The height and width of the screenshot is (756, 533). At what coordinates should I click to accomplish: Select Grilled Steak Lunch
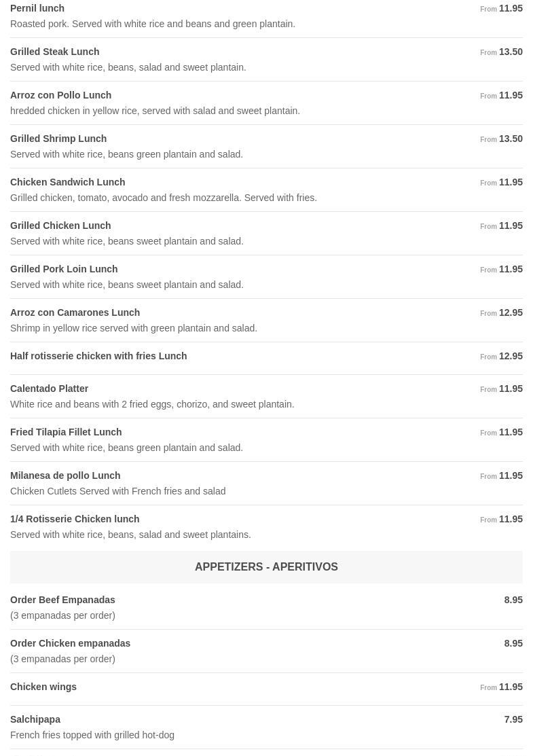pos(54,52)
